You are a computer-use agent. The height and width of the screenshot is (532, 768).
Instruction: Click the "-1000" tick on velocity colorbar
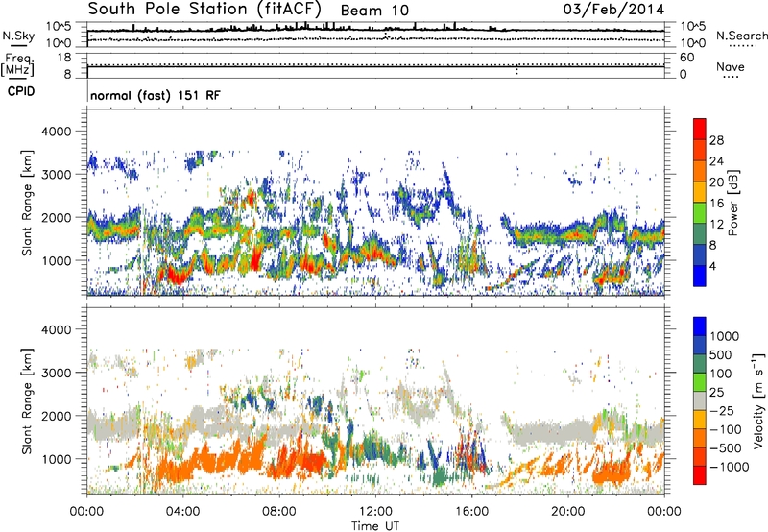pos(729,467)
